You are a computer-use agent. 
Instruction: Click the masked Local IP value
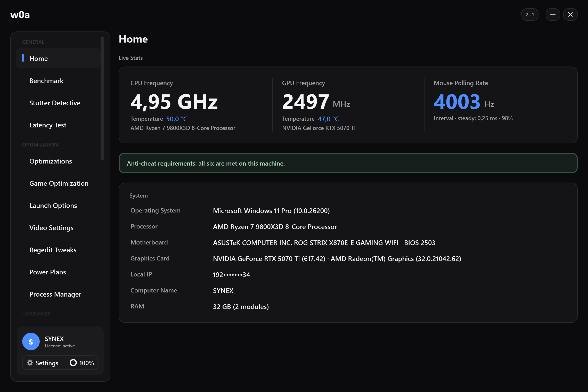(x=232, y=275)
